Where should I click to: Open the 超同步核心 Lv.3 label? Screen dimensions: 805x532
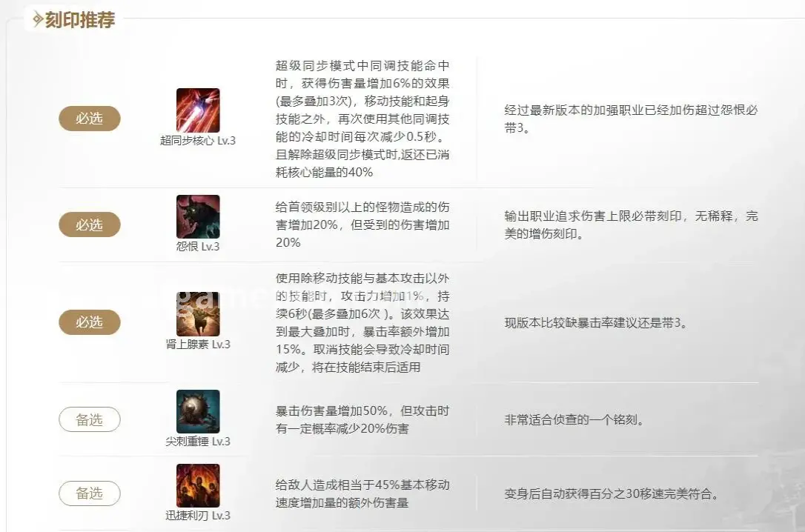coord(198,141)
